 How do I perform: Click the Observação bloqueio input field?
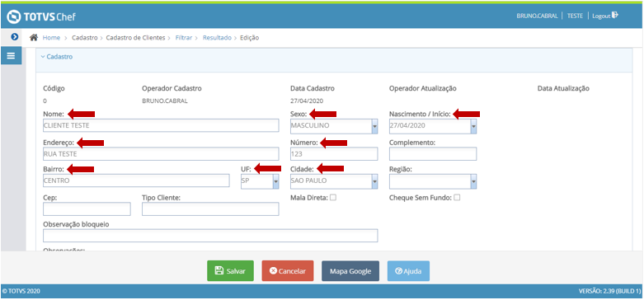coord(210,236)
